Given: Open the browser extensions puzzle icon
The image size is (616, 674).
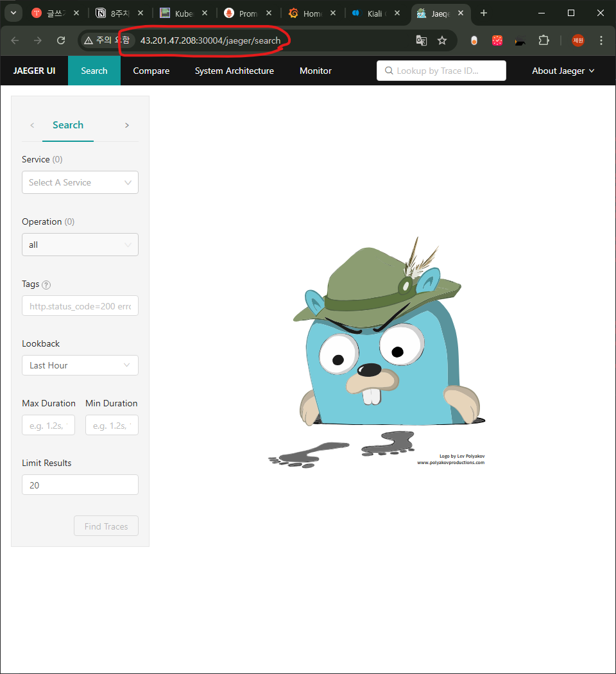Looking at the screenshot, I should [544, 40].
